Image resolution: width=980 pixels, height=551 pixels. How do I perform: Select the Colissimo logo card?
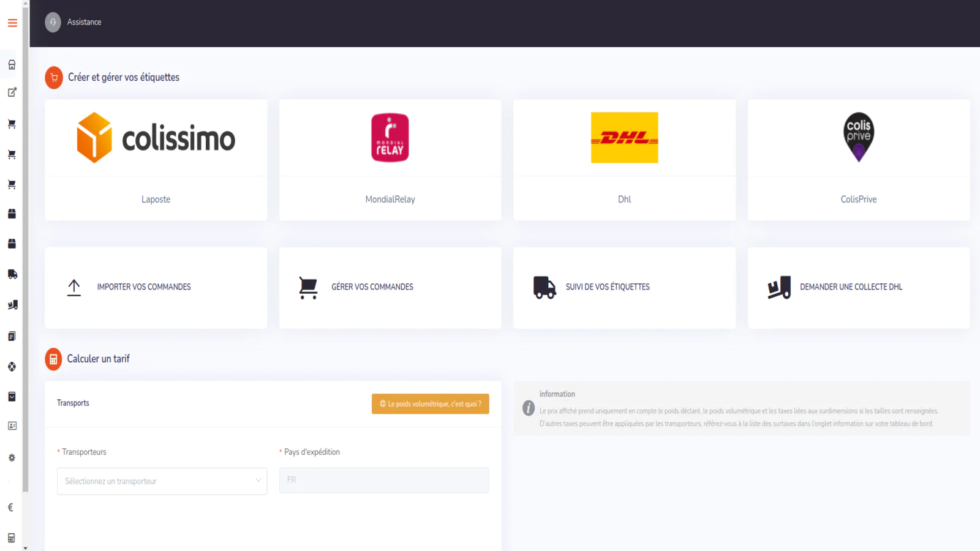pyautogui.click(x=156, y=138)
